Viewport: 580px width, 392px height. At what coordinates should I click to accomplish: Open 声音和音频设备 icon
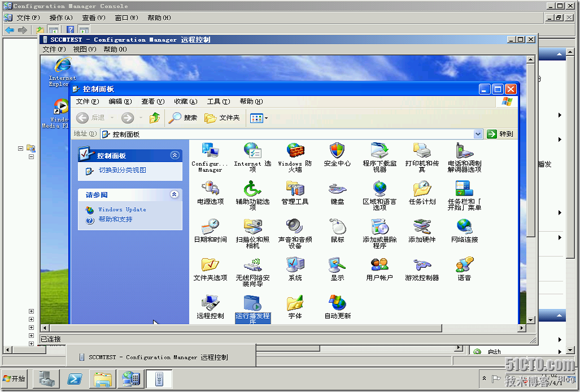[295, 234]
